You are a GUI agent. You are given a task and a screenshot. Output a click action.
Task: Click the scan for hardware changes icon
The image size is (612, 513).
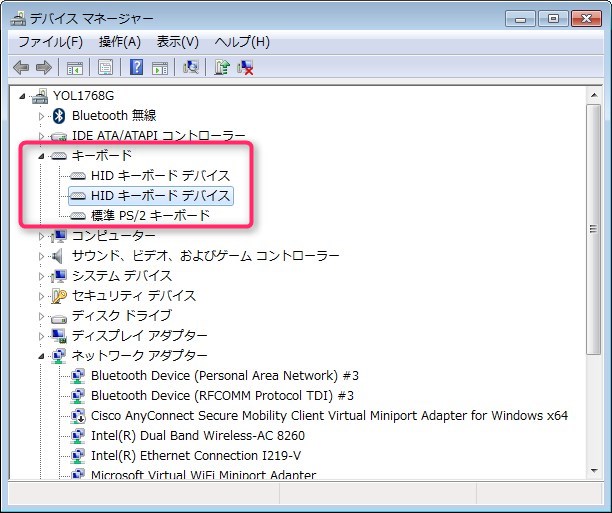point(191,67)
